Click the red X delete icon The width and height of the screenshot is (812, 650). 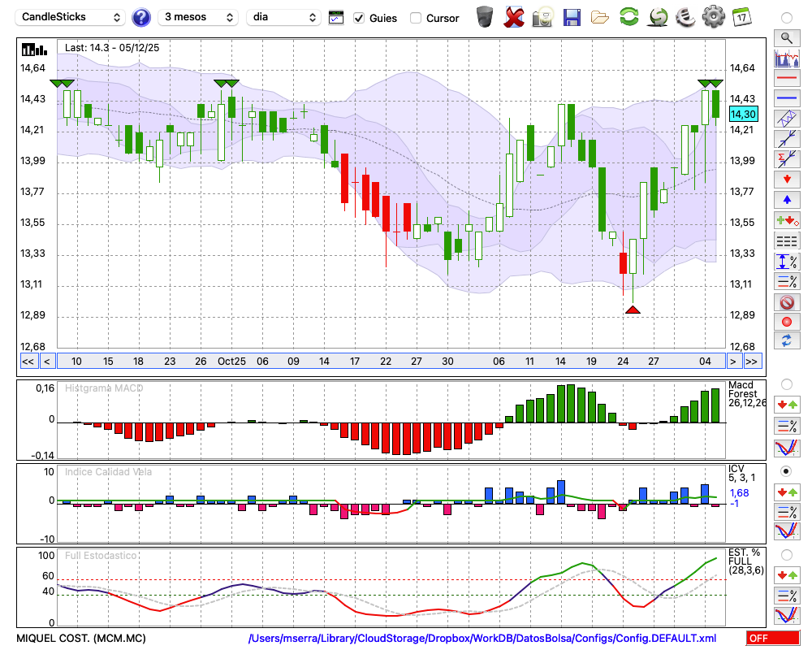pos(514,17)
